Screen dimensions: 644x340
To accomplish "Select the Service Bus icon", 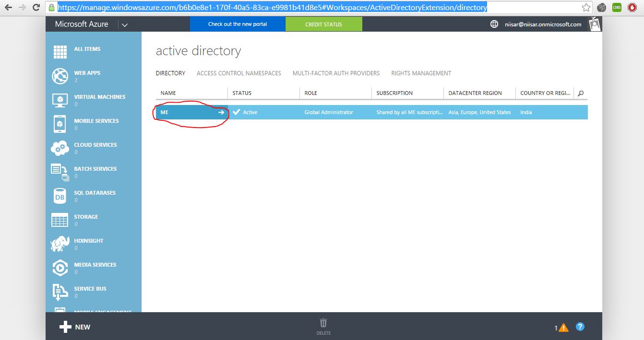I will pyautogui.click(x=60, y=292).
